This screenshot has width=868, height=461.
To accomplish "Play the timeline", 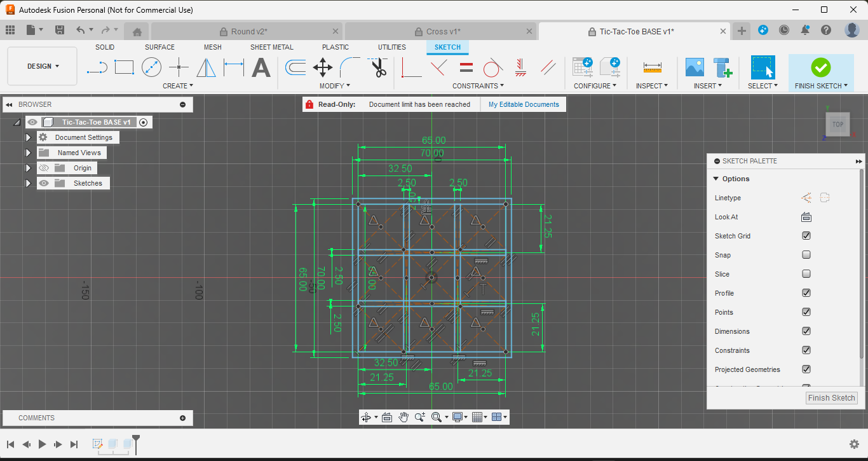I will pos(42,444).
